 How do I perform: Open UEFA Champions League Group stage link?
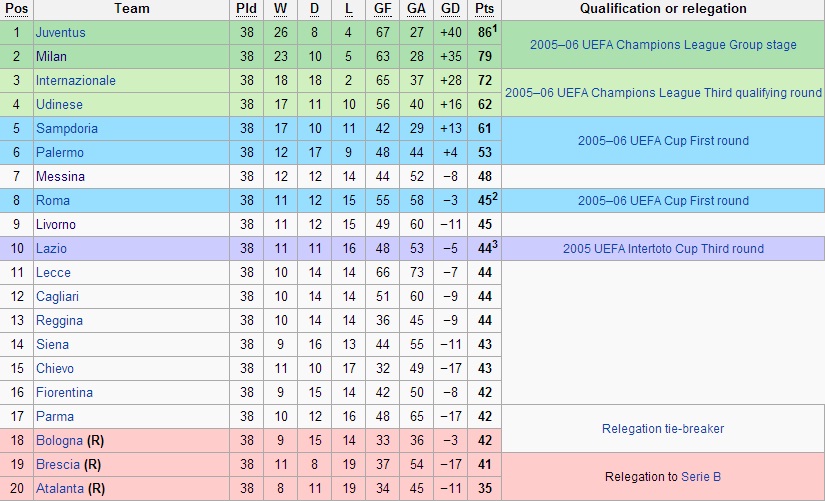tap(663, 45)
